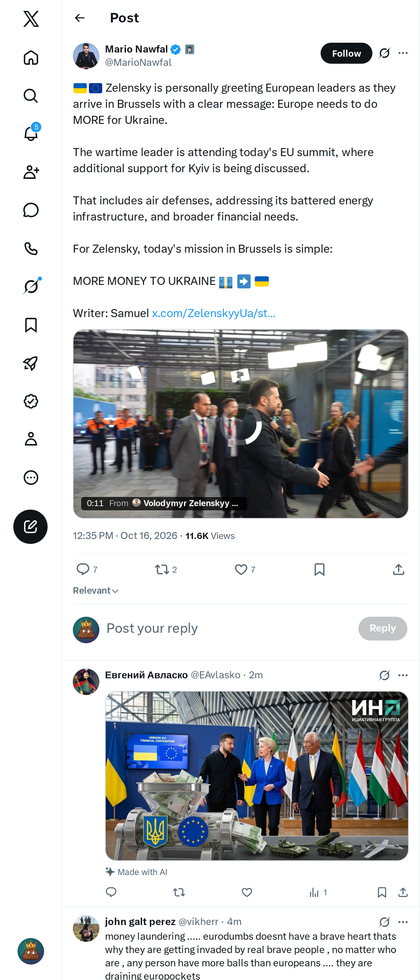Open notifications bell with 5 badge
The height and width of the screenshot is (980, 420).
pos(31,134)
